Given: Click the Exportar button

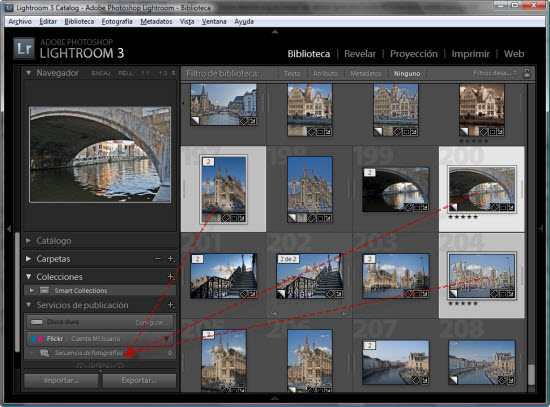Looking at the screenshot, I should tap(139, 381).
